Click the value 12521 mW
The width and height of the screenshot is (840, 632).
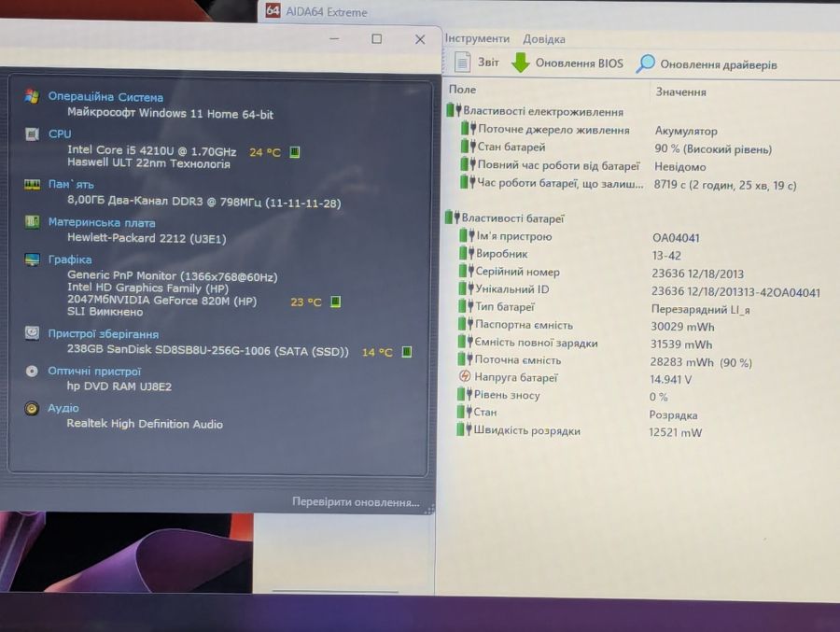click(x=675, y=432)
